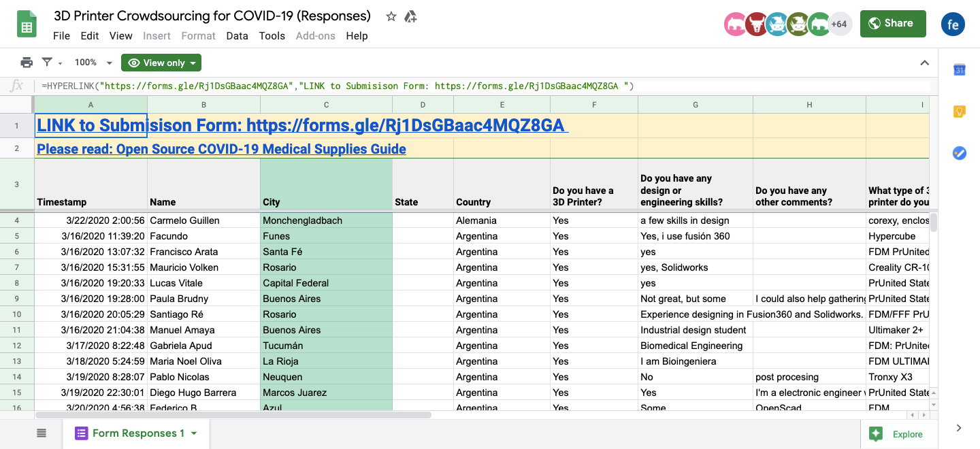Open the Data menu
The image size is (980, 449).
[x=237, y=36]
